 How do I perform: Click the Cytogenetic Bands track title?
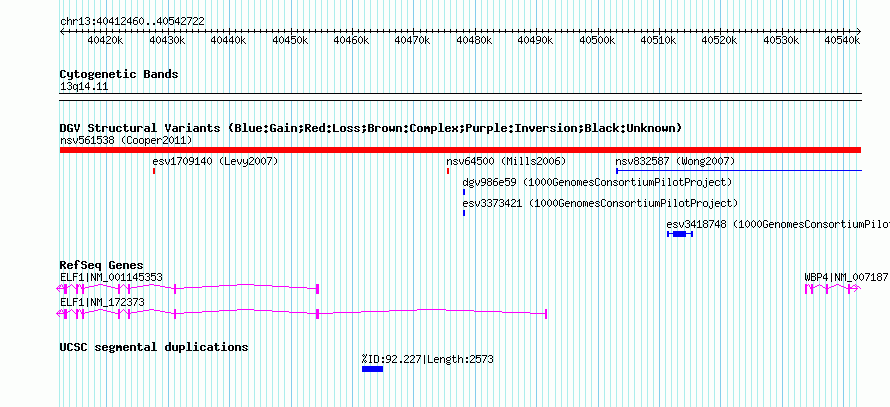coord(119,74)
